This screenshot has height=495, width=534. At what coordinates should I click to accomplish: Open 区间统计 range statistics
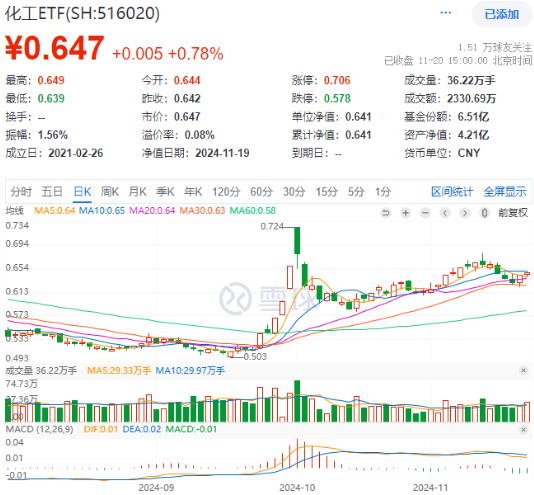coord(452,192)
